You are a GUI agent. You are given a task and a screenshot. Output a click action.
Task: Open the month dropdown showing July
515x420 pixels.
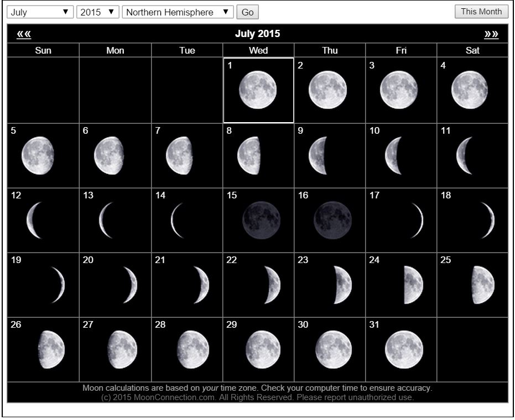40,12
